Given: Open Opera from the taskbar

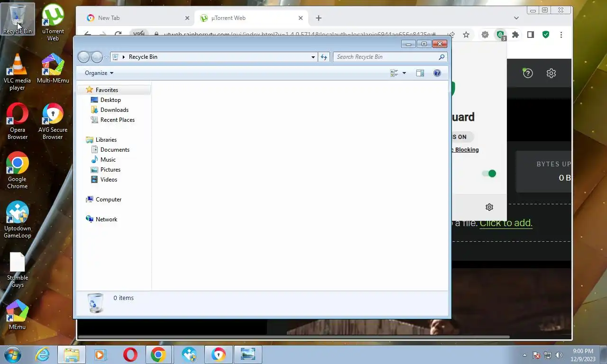Looking at the screenshot, I should pos(130,355).
